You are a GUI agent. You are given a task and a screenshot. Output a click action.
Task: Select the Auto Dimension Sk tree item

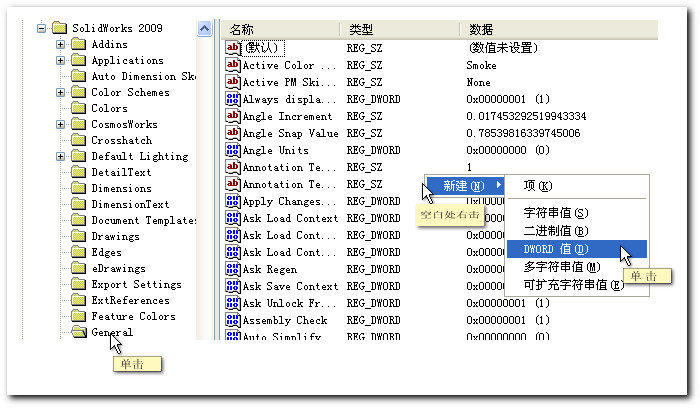click(143, 76)
